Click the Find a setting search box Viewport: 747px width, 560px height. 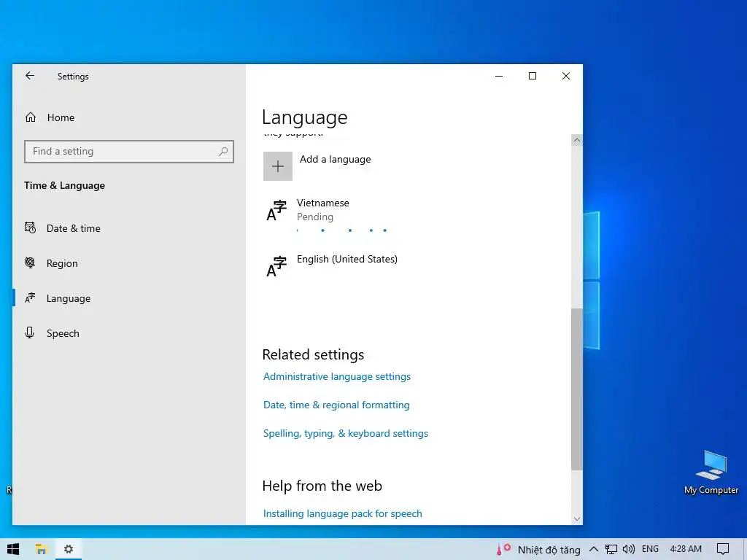coord(128,152)
